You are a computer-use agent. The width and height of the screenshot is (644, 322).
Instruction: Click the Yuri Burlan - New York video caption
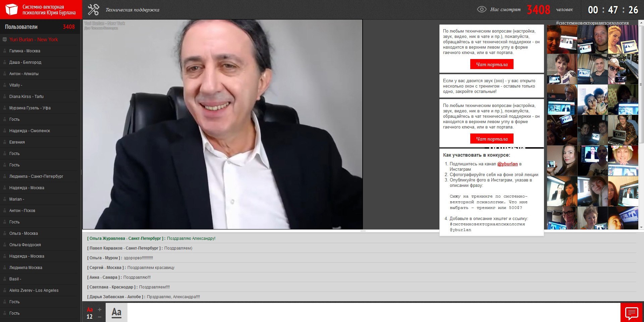tap(105, 23)
